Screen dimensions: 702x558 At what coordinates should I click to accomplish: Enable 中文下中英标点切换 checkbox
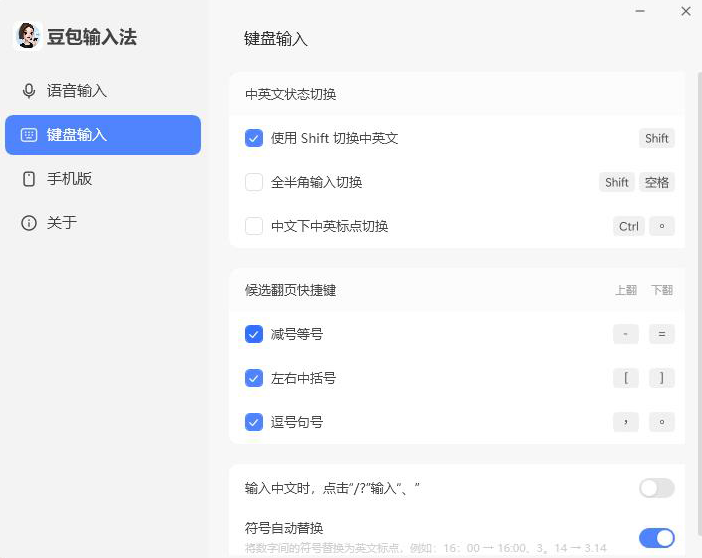[x=254, y=226]
